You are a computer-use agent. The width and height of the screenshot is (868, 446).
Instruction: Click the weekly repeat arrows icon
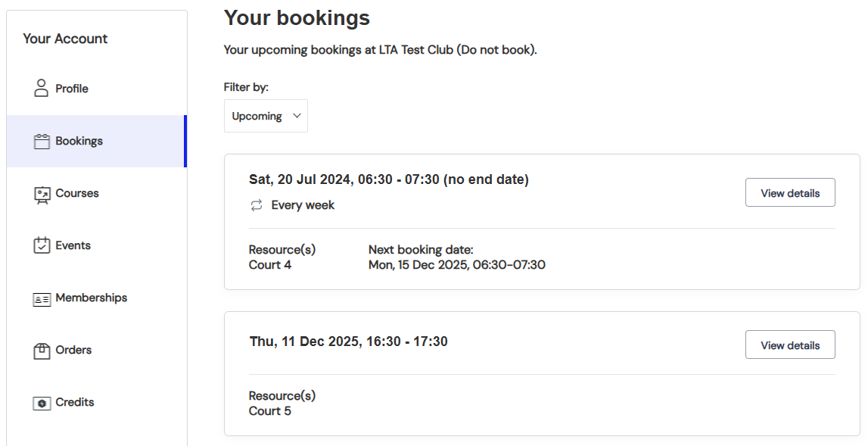(x=256, y=205)
